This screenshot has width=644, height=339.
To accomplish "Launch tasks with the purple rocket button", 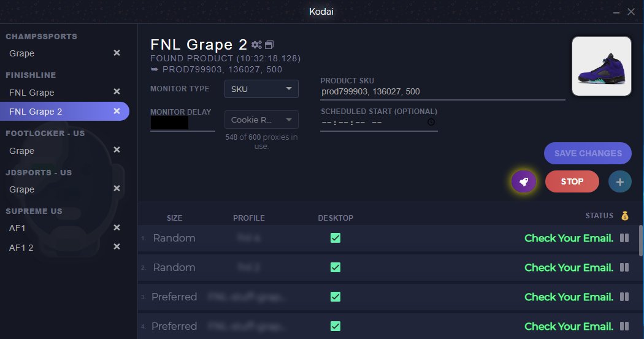I will [x=524, y=181].
